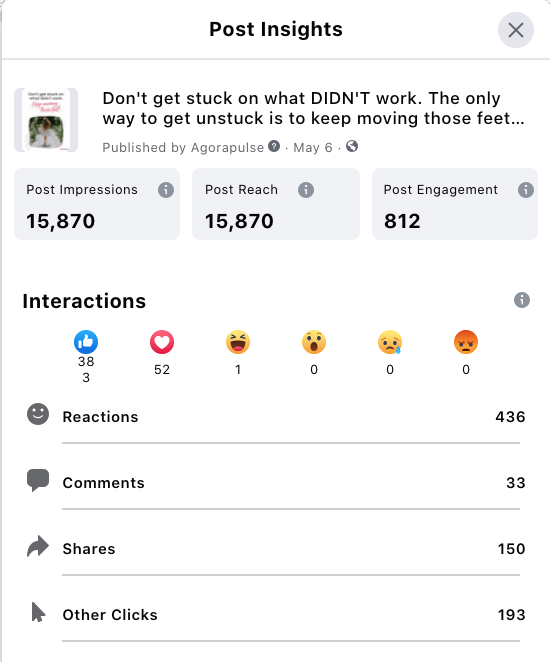Click the Post Engagement info icon
Image resolution: width=550 pixels, height=662 pixels.
click(526, 190)
